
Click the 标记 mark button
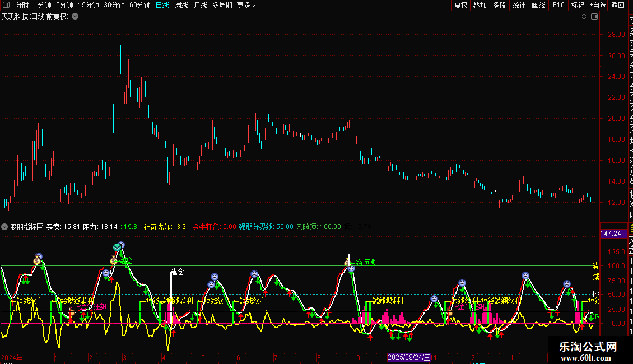578,5
